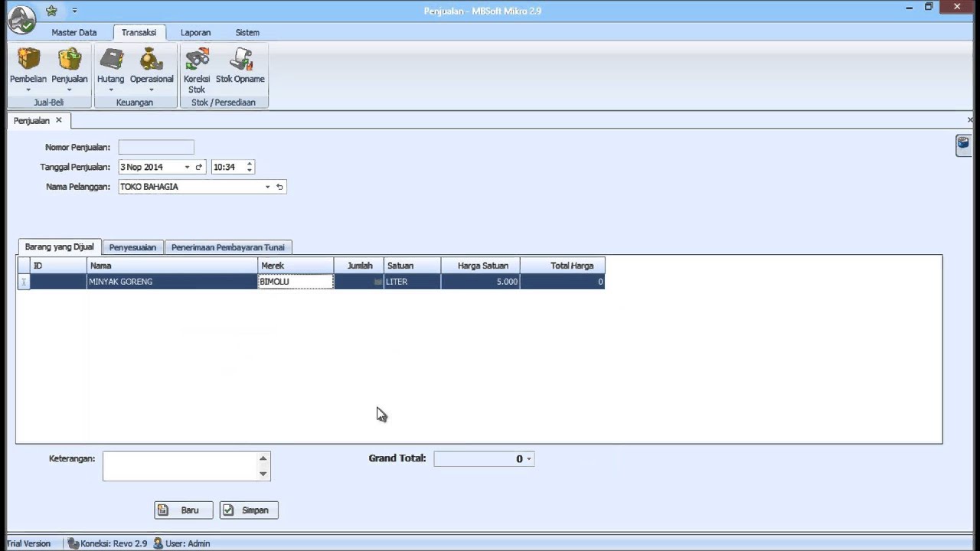980x551 pixels.
Task: Click the Baru button
Action: (x=184, y=510)
